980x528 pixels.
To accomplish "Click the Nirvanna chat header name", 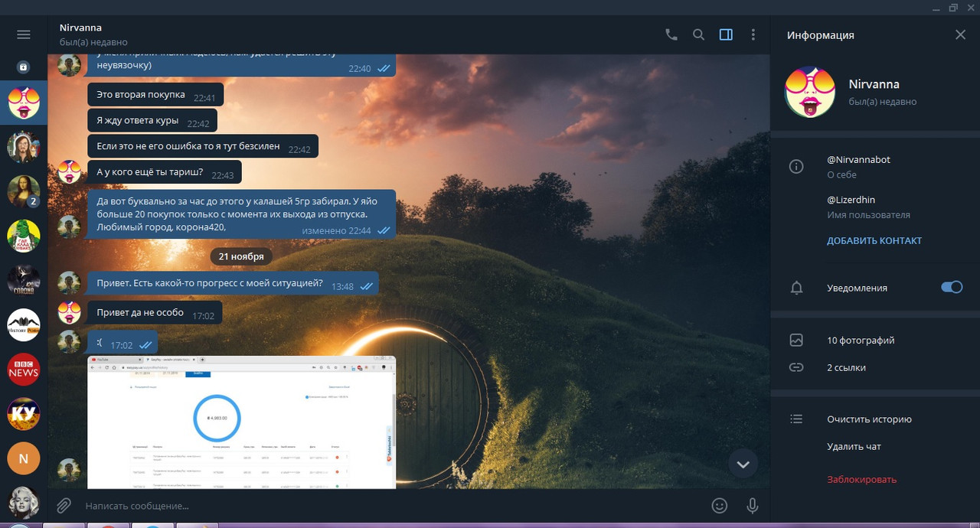I will click(x=80, y=28).
